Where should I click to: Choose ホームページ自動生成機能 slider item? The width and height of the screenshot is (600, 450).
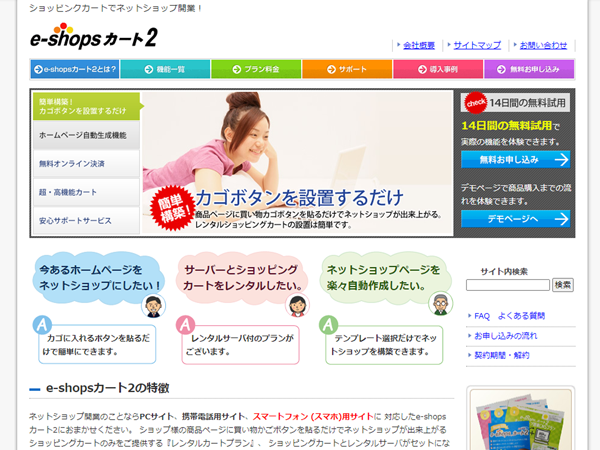coord(86,135)
